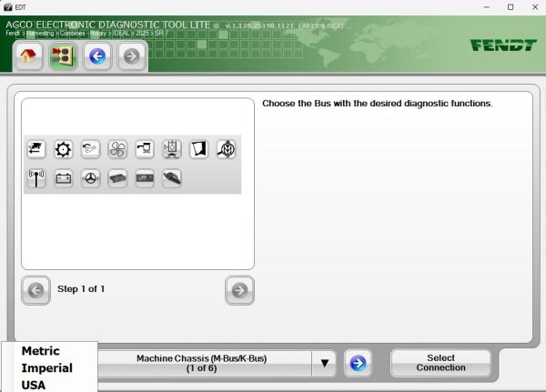The image size is (546, 392).
Task: Open the engine diagnostic icon
Action: (90, 149)
